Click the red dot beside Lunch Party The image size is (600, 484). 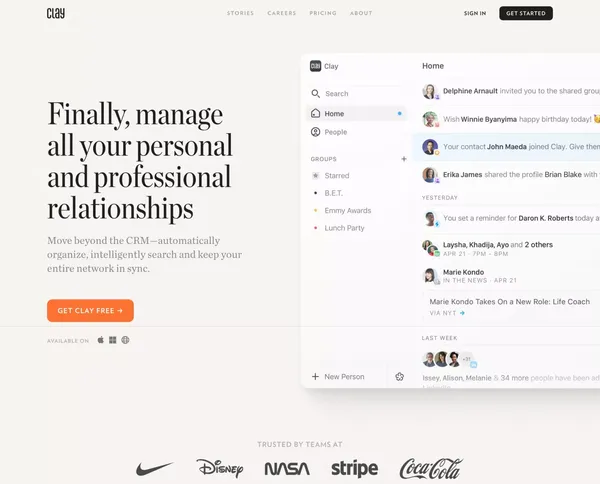[315, 228]
